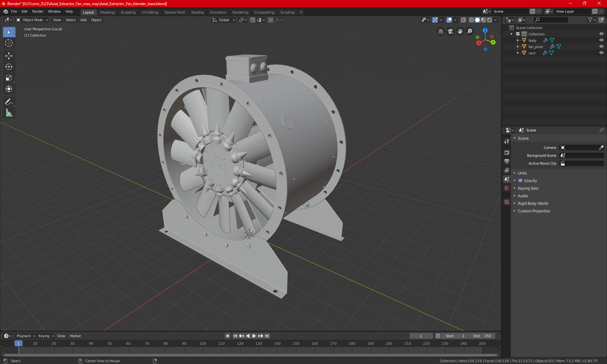The width and height of the screenshot is (607, 364).
Task: Jump to the timeline end
Action: click(267, 336)
